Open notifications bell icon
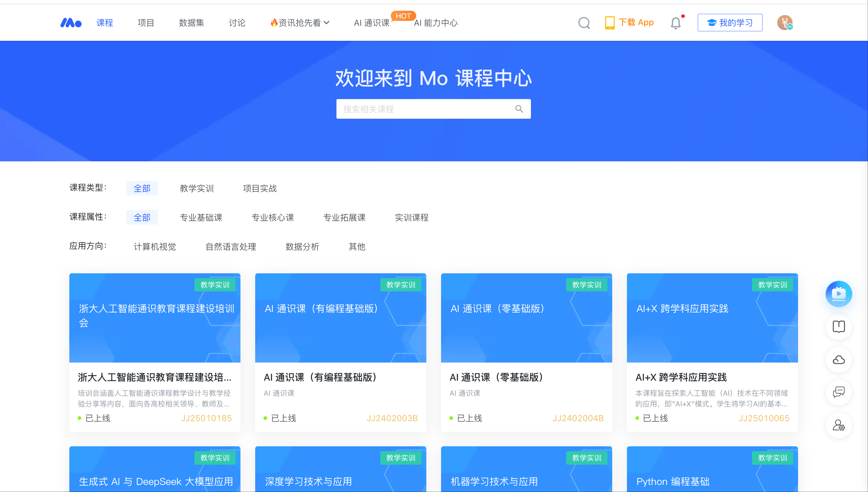This screenshot has height=492, width=868. point(675,23)
